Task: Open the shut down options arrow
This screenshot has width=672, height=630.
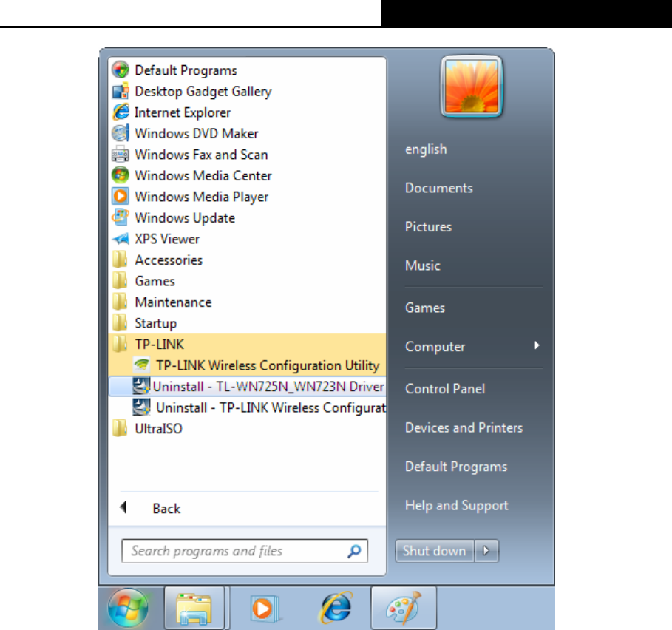Action: 486,551
